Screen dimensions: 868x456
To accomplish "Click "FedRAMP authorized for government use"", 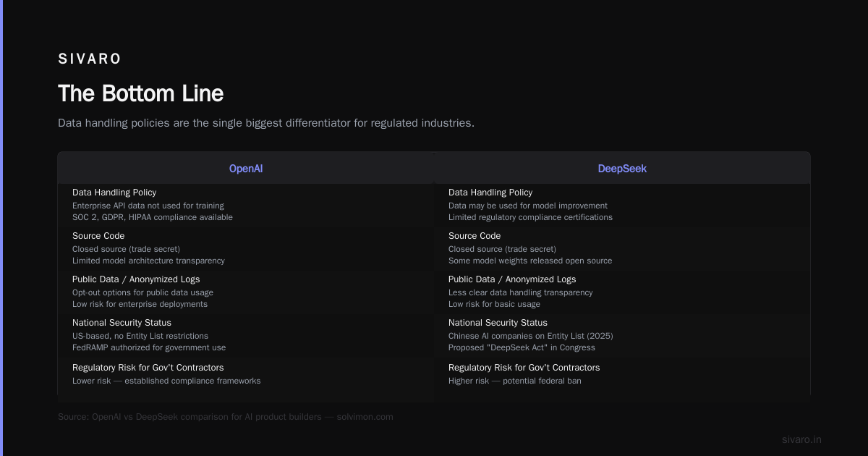I will click(149, 347).
